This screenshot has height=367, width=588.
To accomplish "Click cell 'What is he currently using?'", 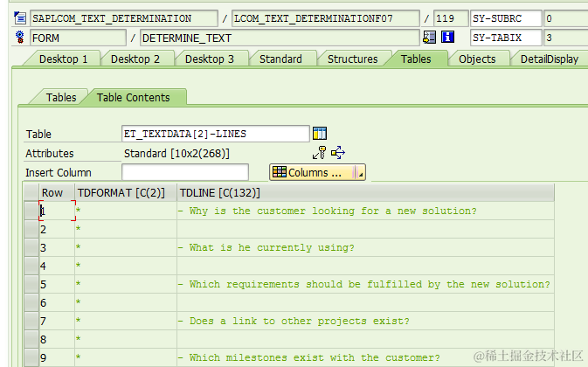I will pos(365,247).
